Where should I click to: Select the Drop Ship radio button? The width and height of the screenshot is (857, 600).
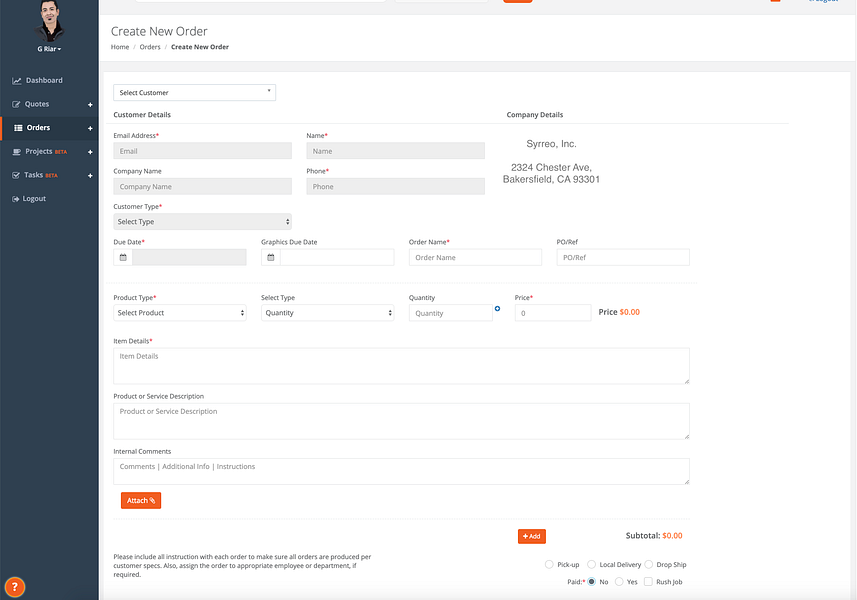point(649,564)
